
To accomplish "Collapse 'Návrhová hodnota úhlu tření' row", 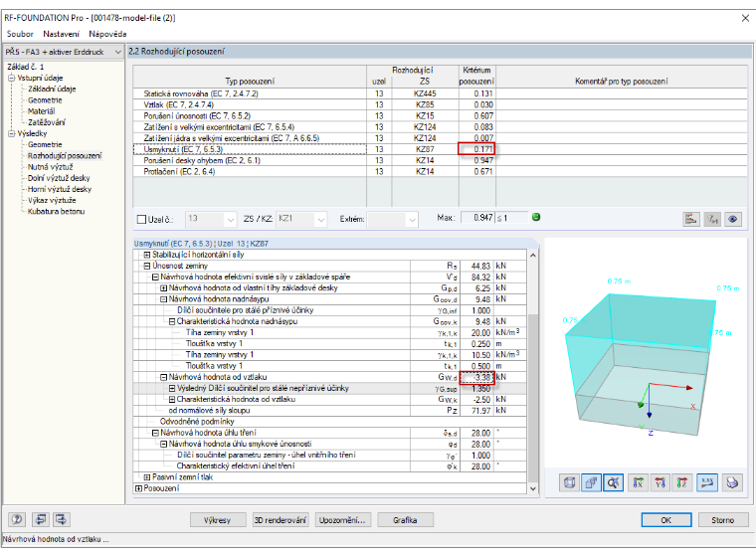I will coord(155,433).
